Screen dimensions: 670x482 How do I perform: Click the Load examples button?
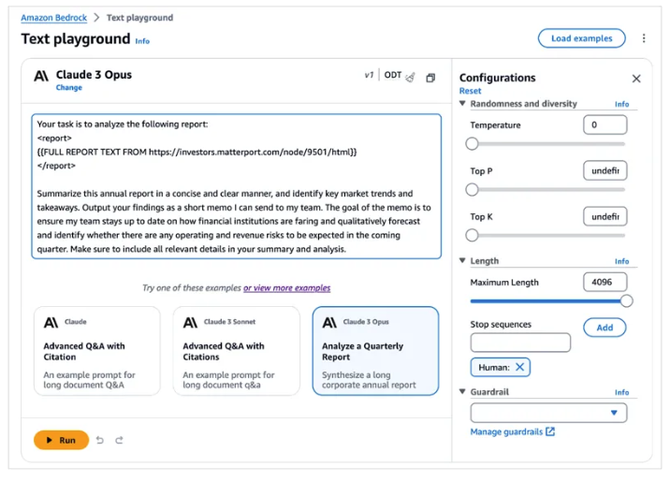tap(581, 39)
